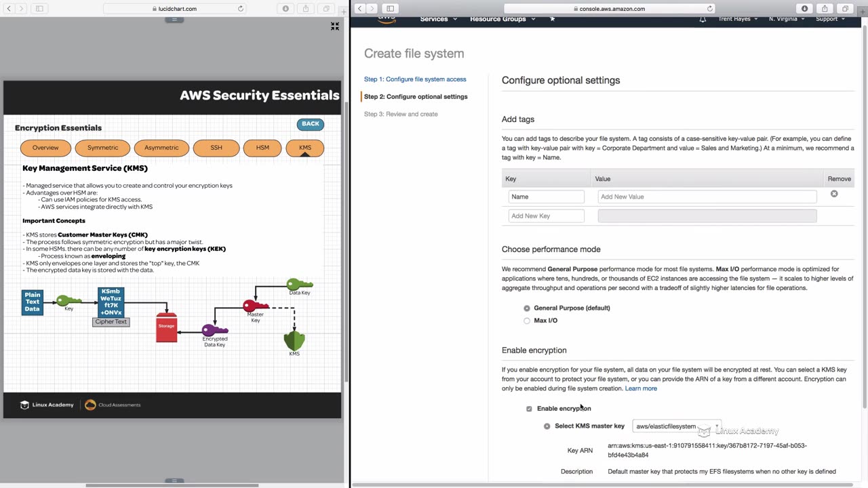Select the SSH tab
Image resolution: width=868 pixels, height=488 pixels.
click(x=216, y=148)
